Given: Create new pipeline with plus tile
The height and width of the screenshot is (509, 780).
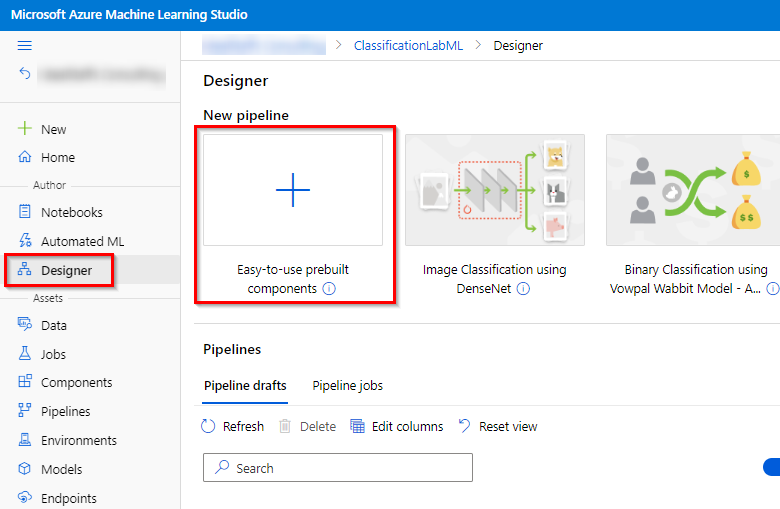Looking at the screenshot, I should click(x=292, y=190).
